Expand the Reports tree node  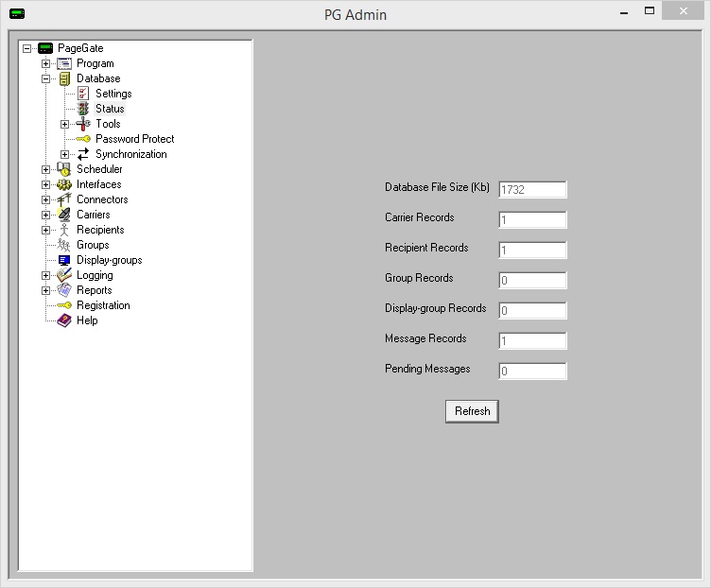click(x=45, y=290)
